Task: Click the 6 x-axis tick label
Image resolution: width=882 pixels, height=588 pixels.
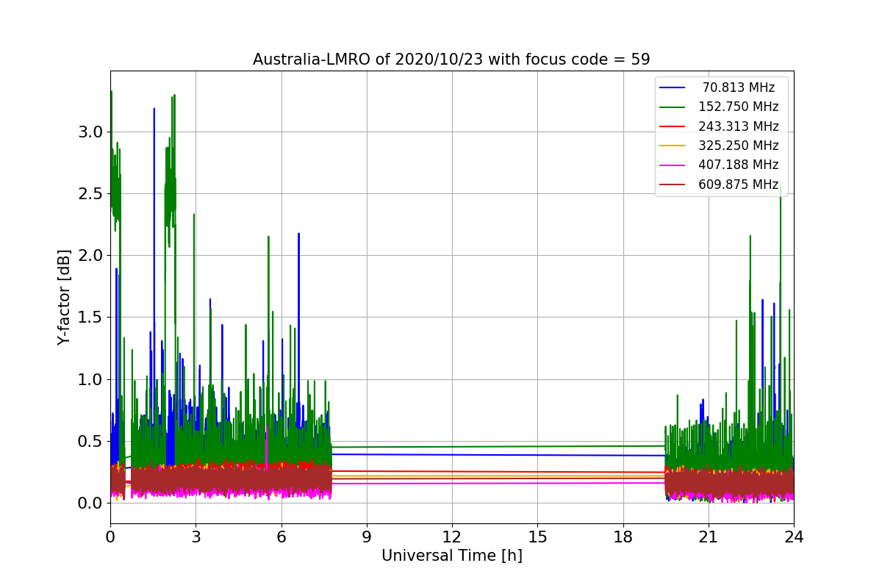Action: (281, 537)
